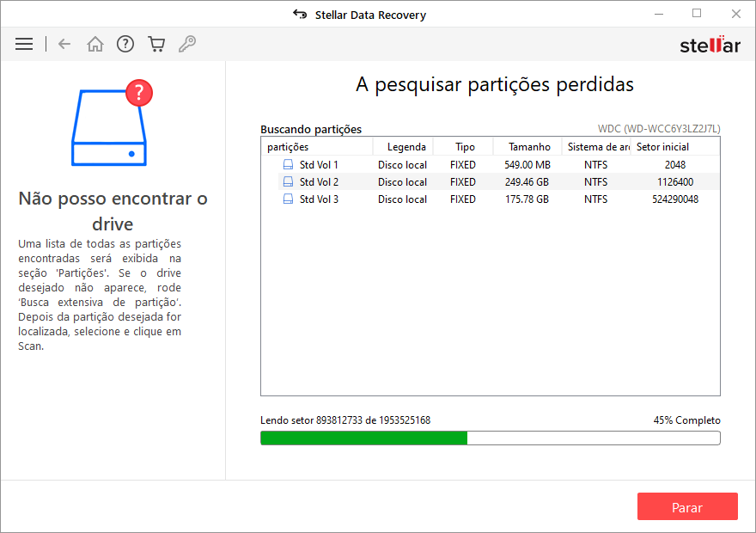Image resolution: width=756 pixels, height=533 pixels.
Task: Click FIXED type of Std Vol 3
Action: tap(463, 199)
